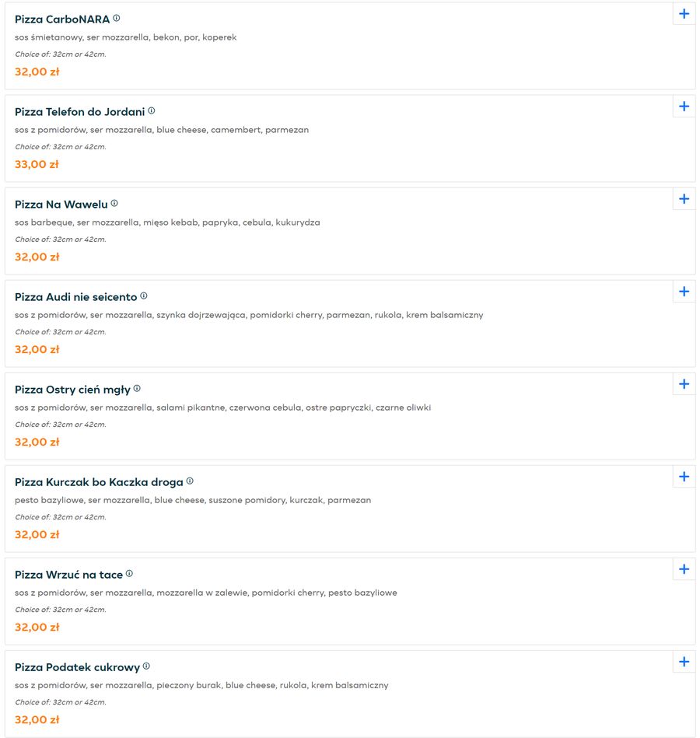Add Pizza Na Wawelu using plus icon
The height and width of the screenshot is (738, 700).
(x=684, y=199)
